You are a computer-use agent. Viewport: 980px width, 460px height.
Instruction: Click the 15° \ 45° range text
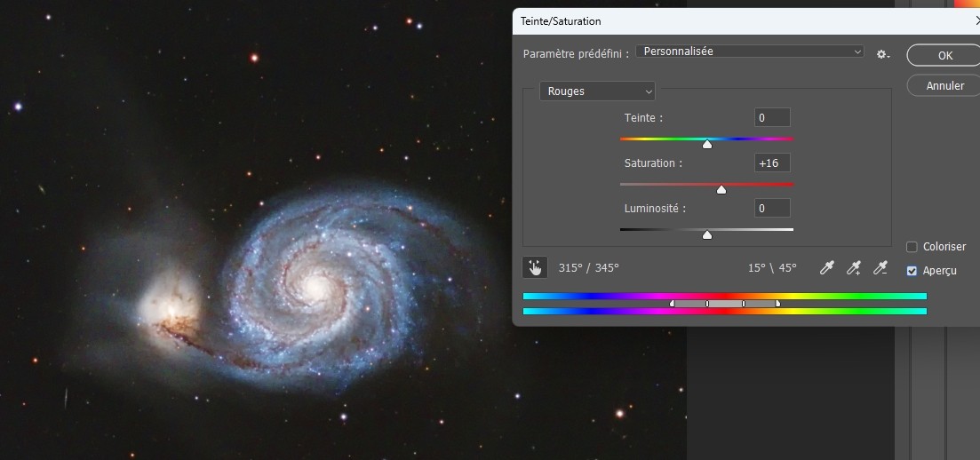(x=772, y=267)
